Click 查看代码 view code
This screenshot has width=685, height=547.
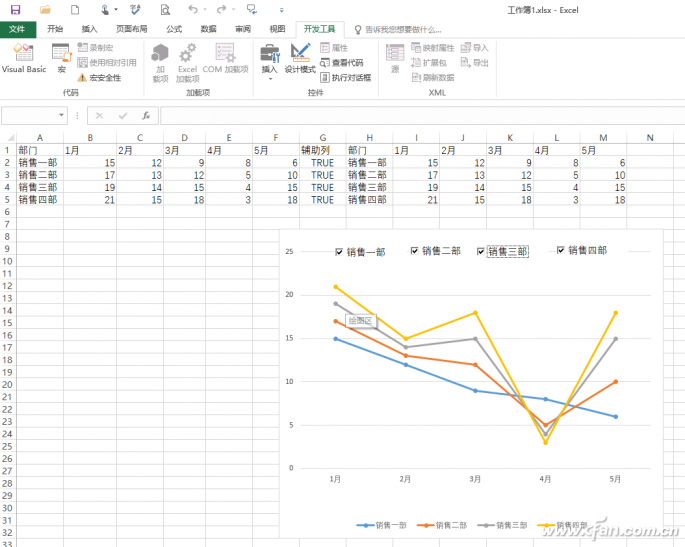click(x=342, y=62)
